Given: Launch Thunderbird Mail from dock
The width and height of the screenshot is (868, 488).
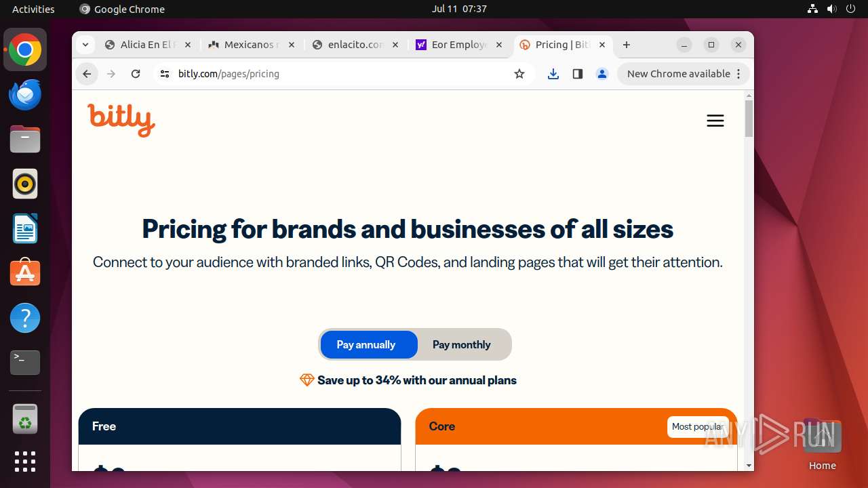Looking at the screenshot, I should 25,94.
